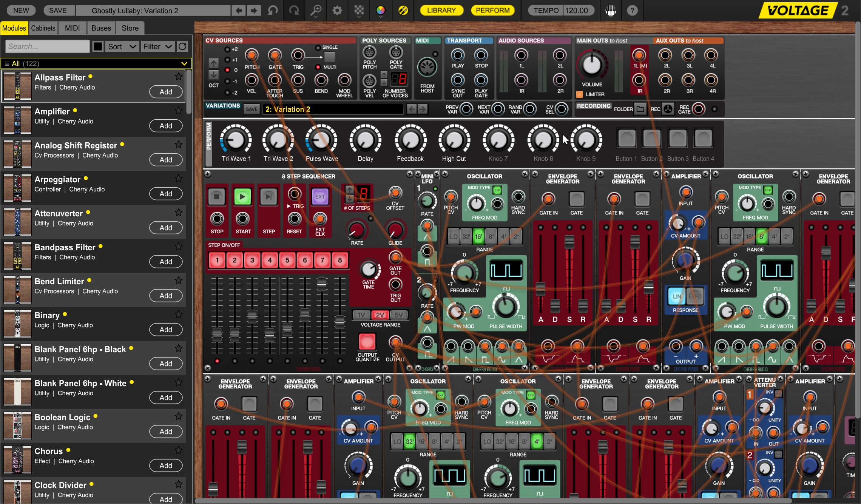The width and height of the screenshot is (861, 504).
Task: Increase the number of steps stepper
Action: tap(350, 190)
